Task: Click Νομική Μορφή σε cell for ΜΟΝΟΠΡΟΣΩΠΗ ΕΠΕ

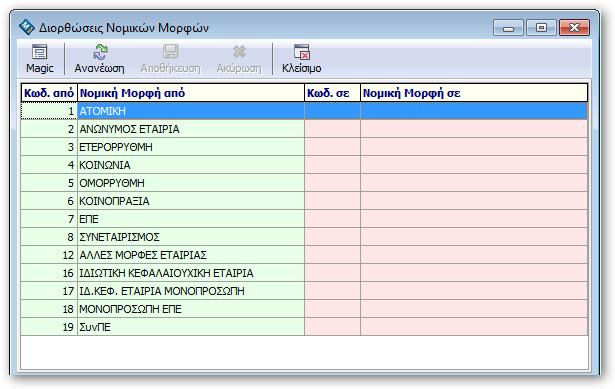Action: click(x=474, y=309)
